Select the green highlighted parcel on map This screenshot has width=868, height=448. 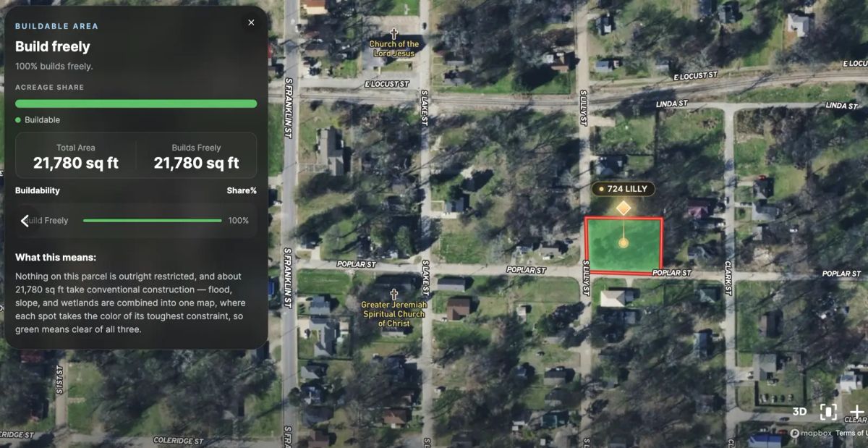click(624, 246)
